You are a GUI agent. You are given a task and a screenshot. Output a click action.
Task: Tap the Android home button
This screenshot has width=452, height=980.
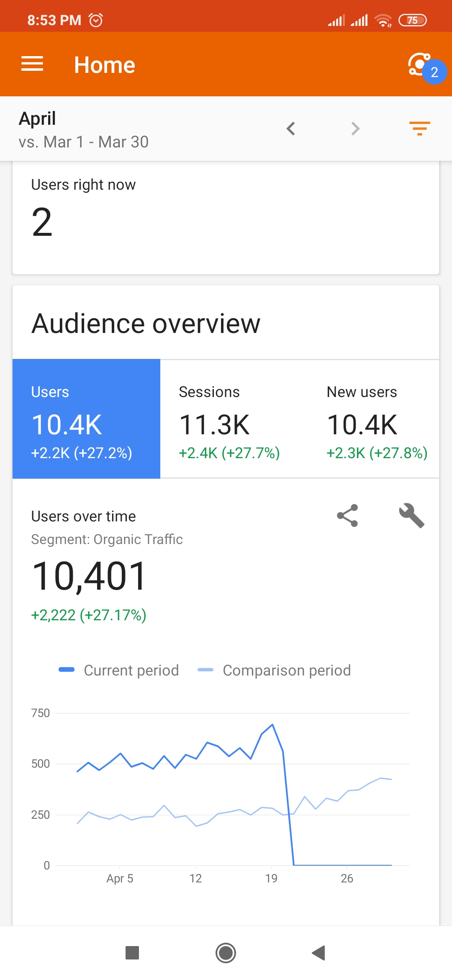(226, 953)
